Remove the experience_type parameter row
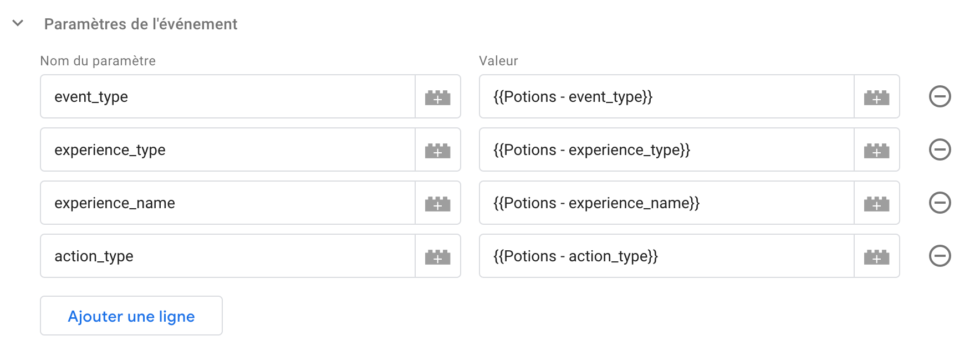This screenshot has height=351, width=980. (940, 150)
